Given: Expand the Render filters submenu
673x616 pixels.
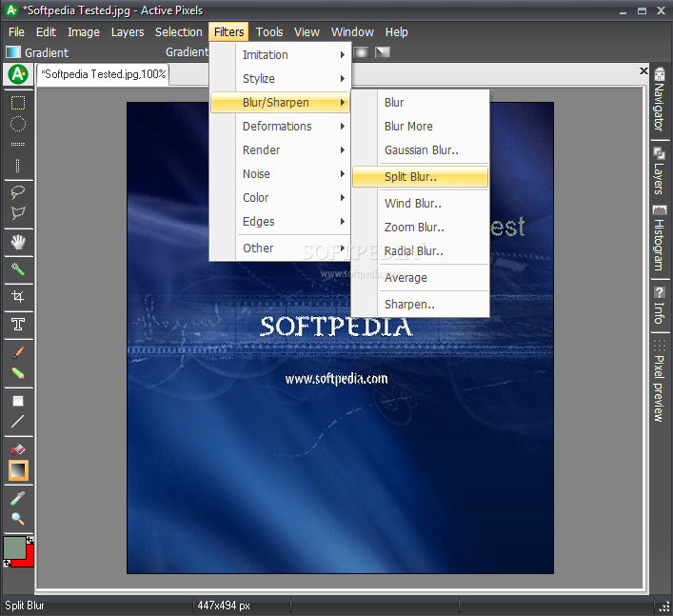Looking at the screenshot, I should (280, 150).
